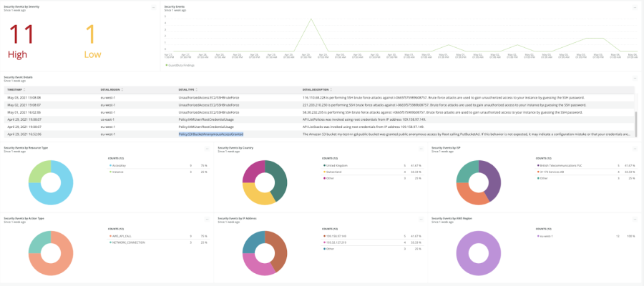
Task: Toggle 31173 Services AB legend entry
Action: (x=550, y=172)
